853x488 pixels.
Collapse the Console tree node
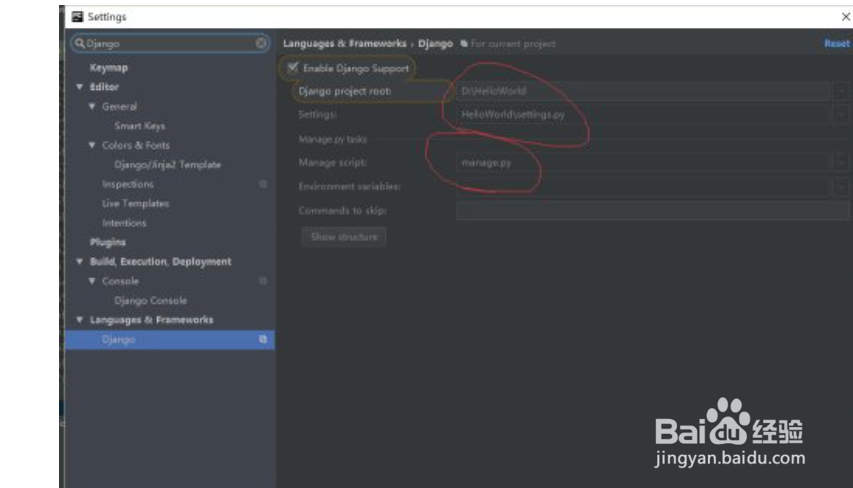coord(92,281)
